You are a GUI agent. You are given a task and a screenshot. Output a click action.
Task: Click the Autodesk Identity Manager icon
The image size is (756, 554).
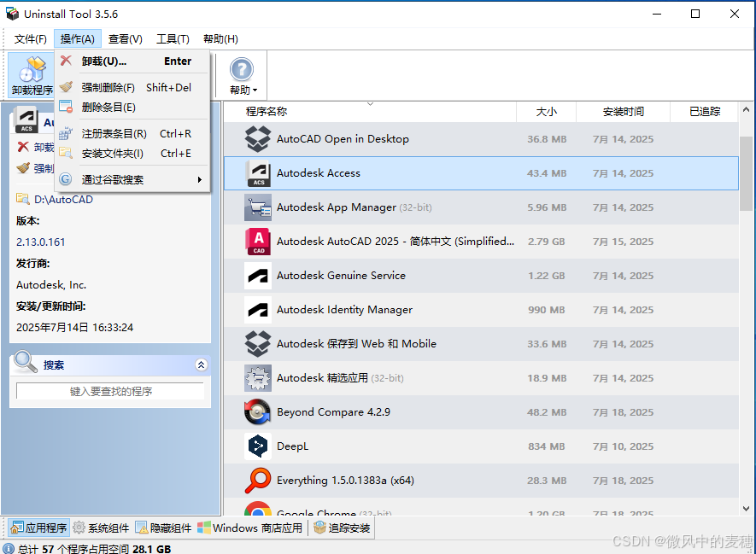pos(258,310)
